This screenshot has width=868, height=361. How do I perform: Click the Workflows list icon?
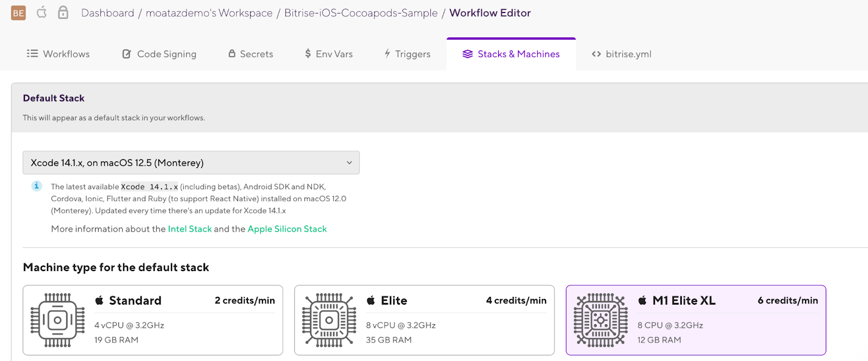click(33, 54)
